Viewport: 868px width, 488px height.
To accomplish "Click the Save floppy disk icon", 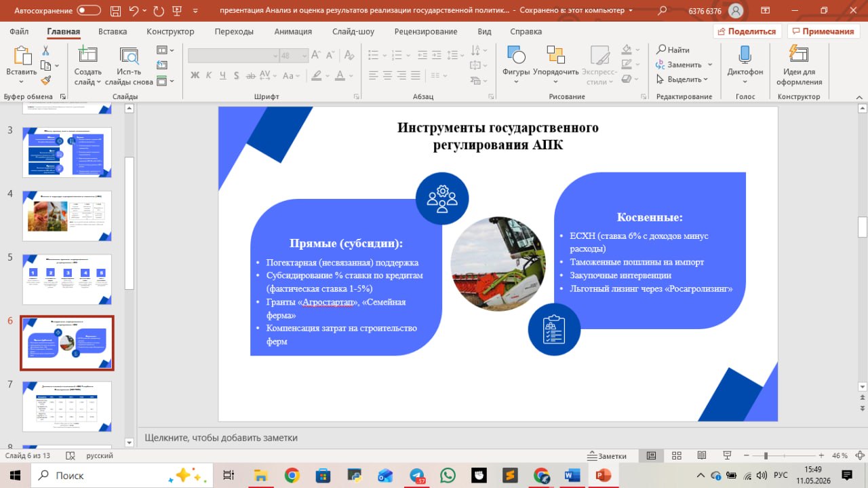I will click(115, 11).
